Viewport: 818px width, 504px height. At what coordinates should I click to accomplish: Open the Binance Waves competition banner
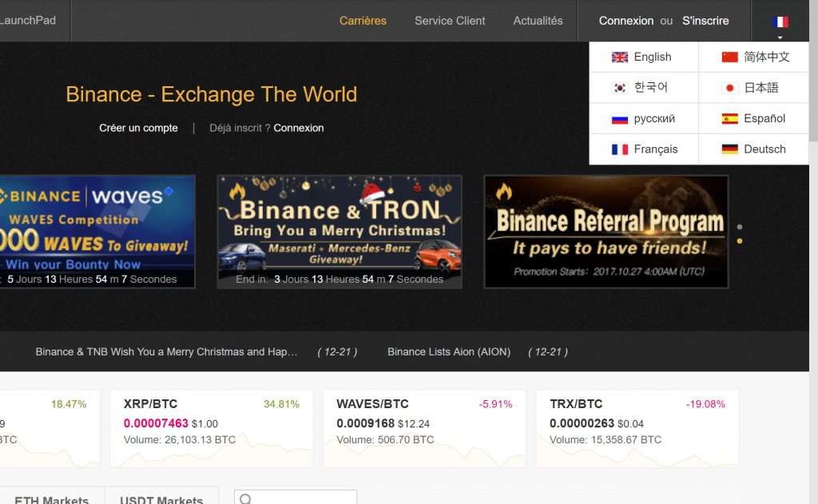97,232
